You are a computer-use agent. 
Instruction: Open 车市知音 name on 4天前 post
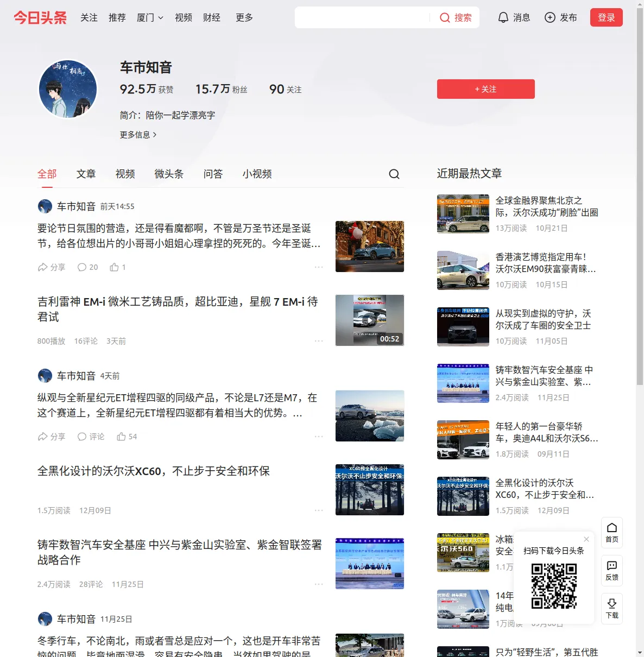click(76, 376)
